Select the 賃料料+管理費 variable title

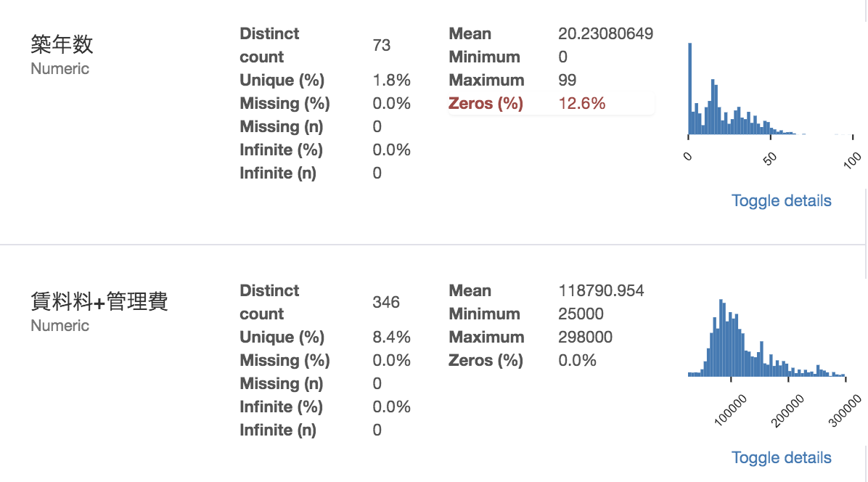99,302
